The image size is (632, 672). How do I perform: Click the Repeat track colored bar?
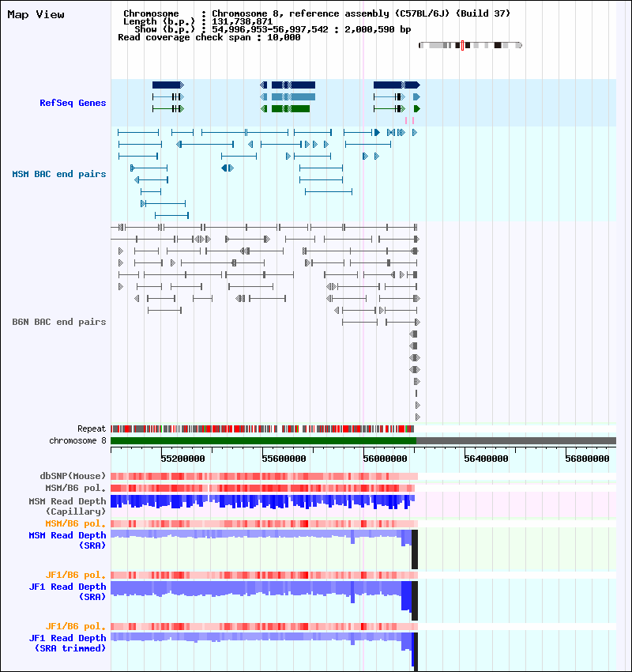click(262, 428)
